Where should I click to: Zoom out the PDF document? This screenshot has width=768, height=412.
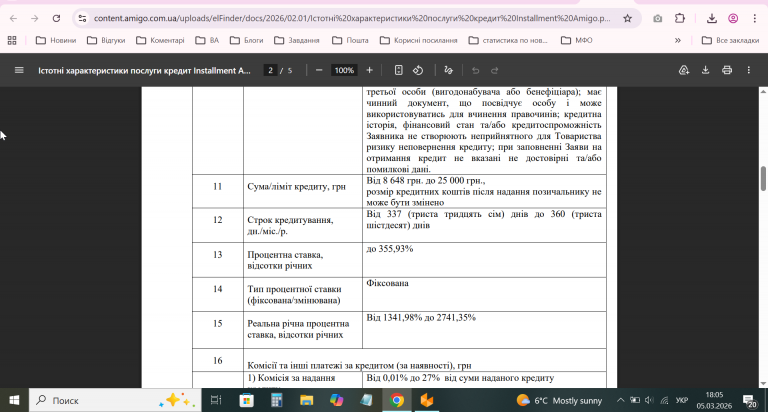click(319, 70)
